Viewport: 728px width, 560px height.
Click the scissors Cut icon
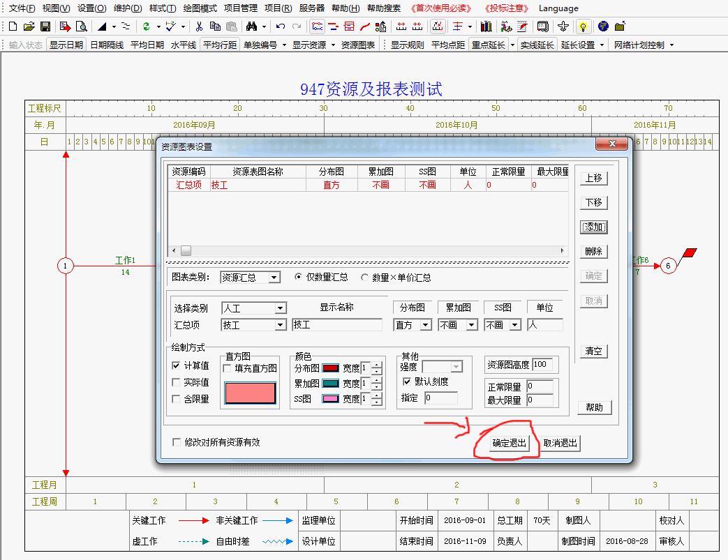(x=199, y=27)
